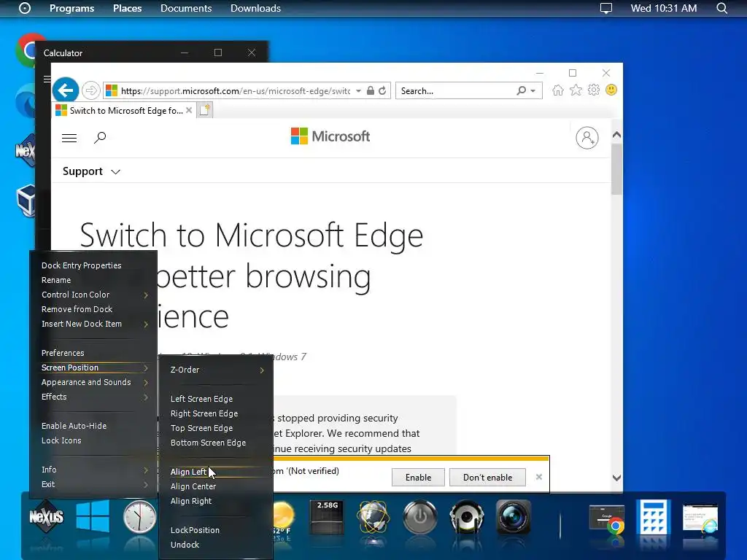Expand the Control Icon Color submenu
The image size is (747, 560).
click(x=94, y=295)
